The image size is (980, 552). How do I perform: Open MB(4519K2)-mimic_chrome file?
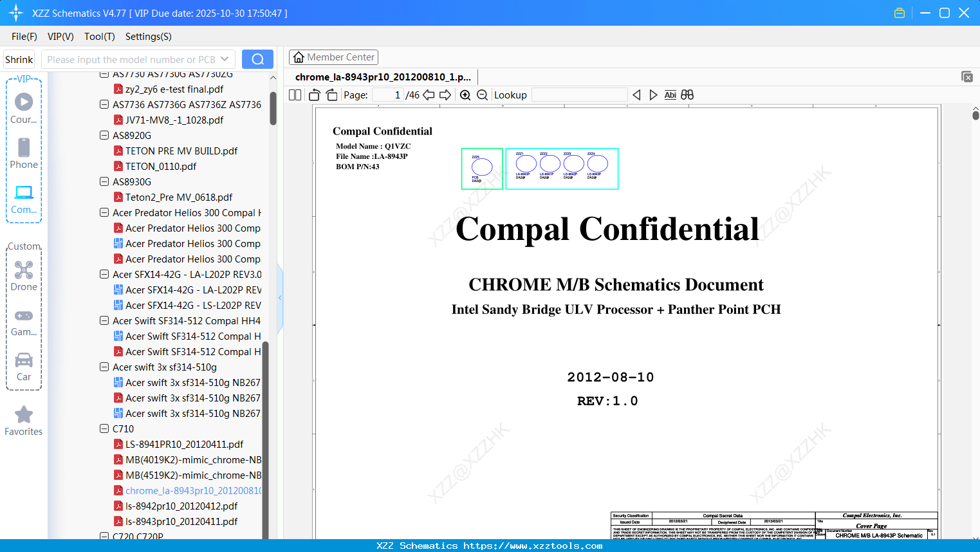pos(188,475)
